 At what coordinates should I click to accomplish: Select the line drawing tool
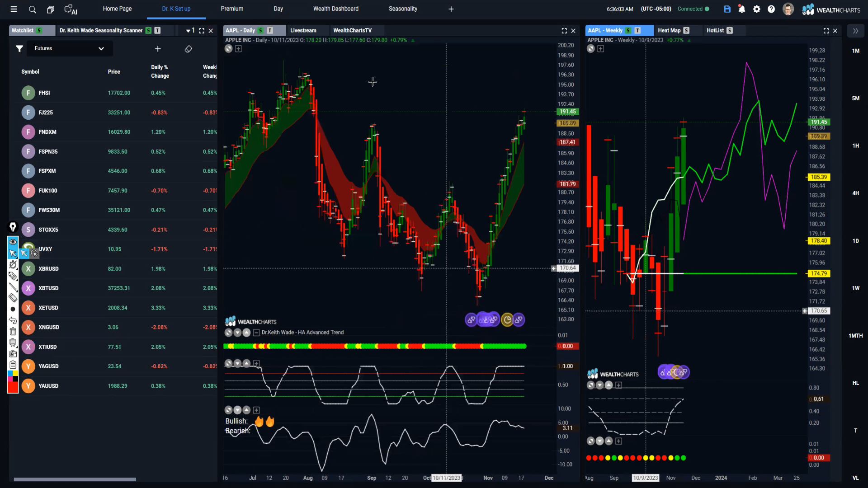point(13,287)
